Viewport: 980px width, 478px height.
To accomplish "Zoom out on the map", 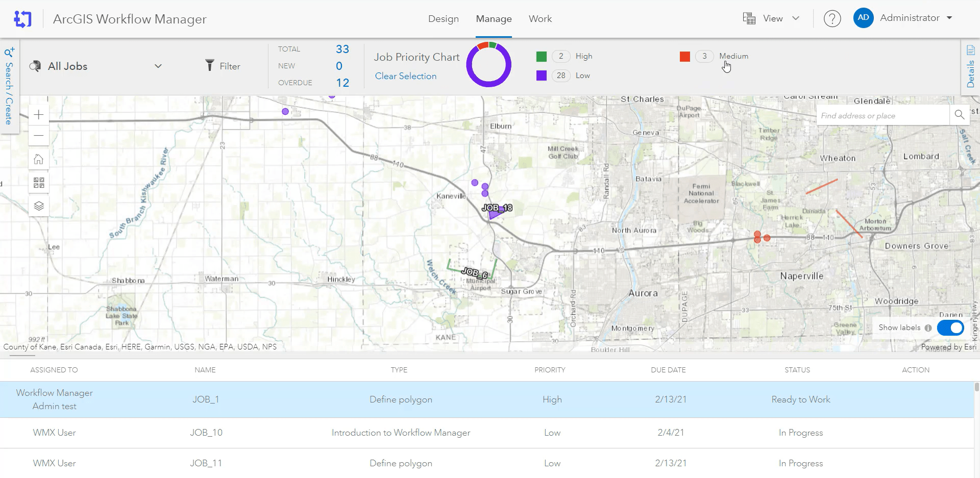I will (39, 136).
